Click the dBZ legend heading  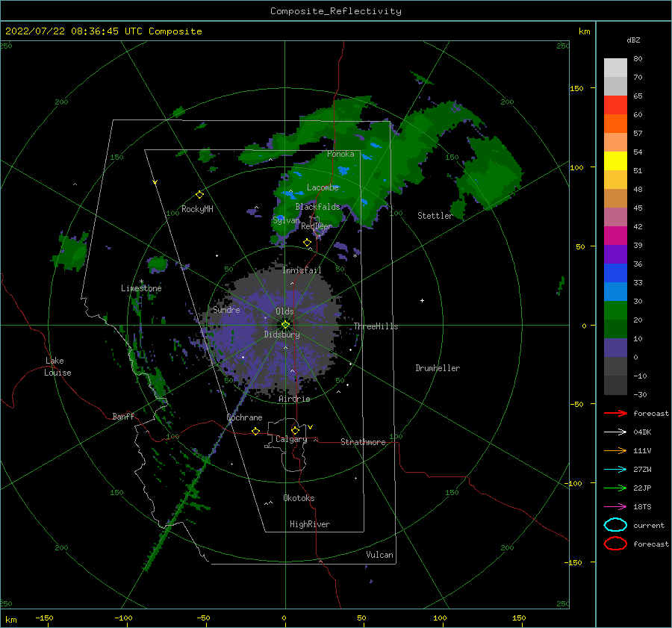(x=633, y=40)
